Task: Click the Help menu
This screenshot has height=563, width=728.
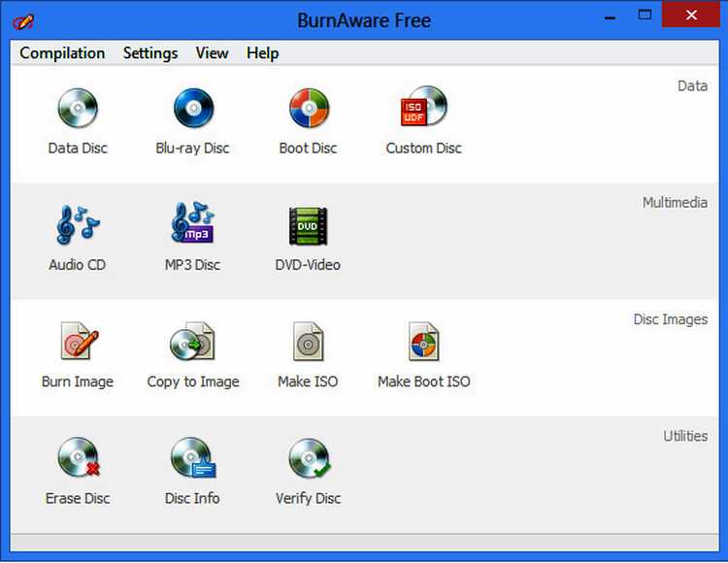Action: tap(262, 53)
